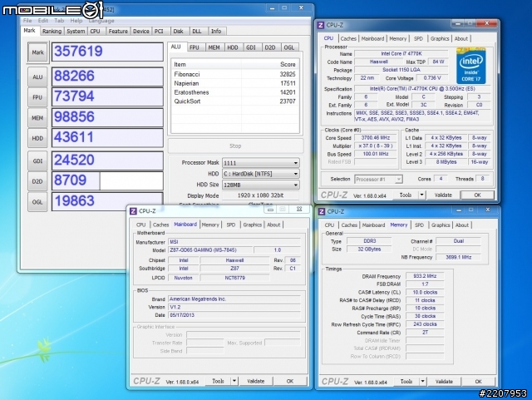The height and width of the screenshot is (400, 532).
Task: Open Graphics tab in CPU-Z CPU window
Action: tap(440, 39)
